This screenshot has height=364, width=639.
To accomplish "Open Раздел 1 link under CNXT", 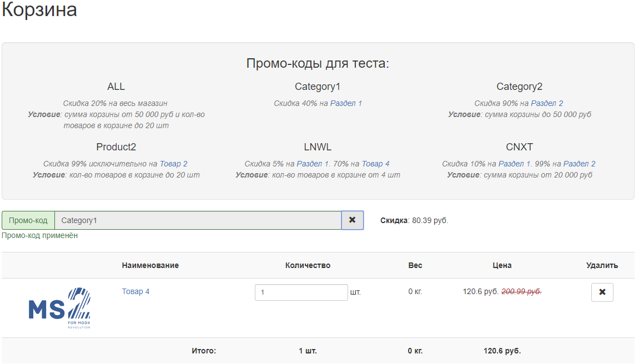I will 514,164.
